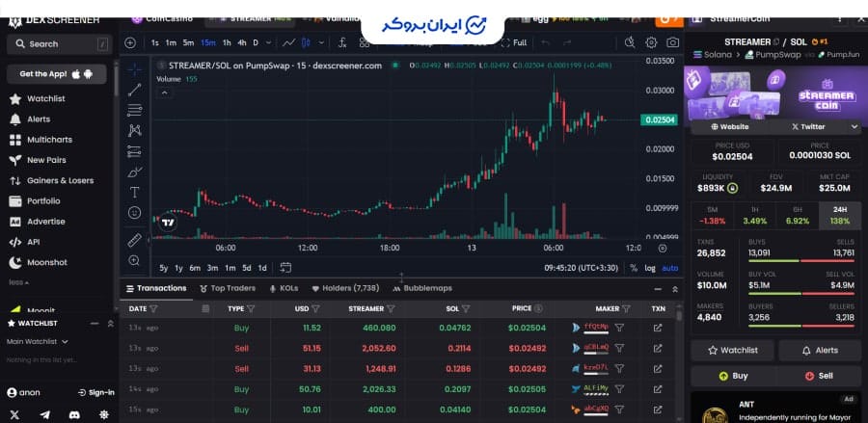Image resolution: width=868 pixels, height=423 pixels.
Task: Select the trend line drawing tool
Action: pos(134,89)
